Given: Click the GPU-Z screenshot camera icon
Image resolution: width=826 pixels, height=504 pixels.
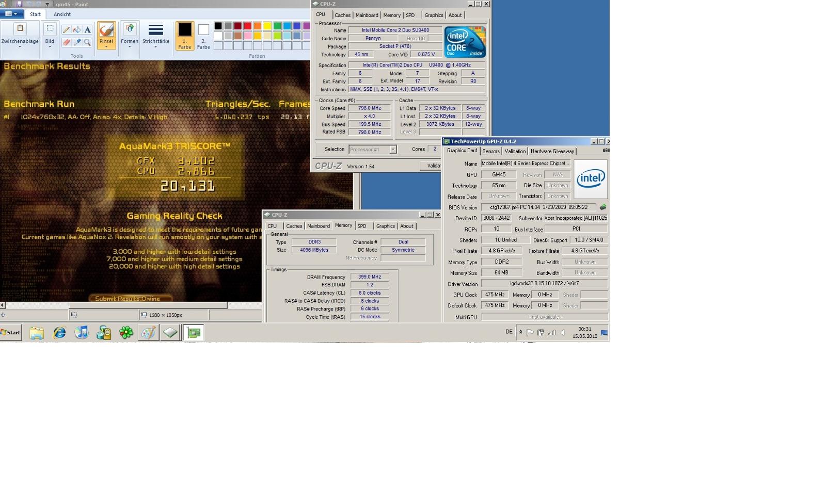Looking at the screenshot, I should tap(606, 151).
